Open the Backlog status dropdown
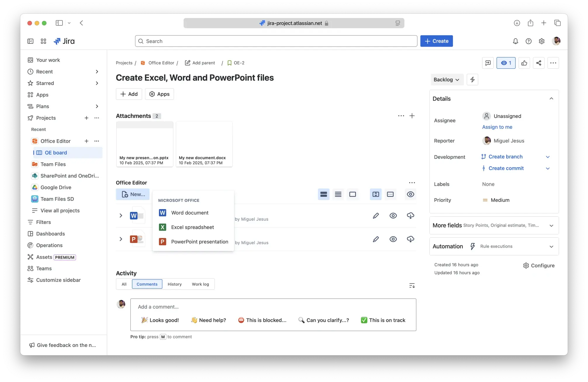 [447, 79]
